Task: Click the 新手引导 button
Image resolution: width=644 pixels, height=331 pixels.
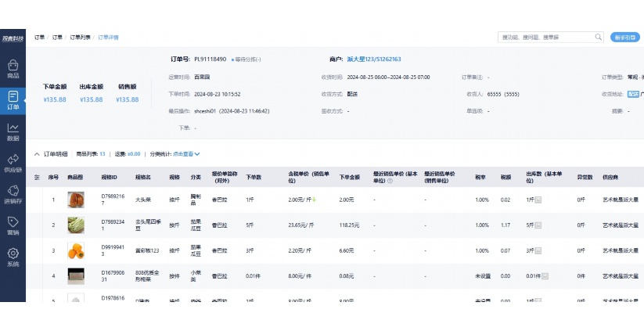Action: click(624, 38)
